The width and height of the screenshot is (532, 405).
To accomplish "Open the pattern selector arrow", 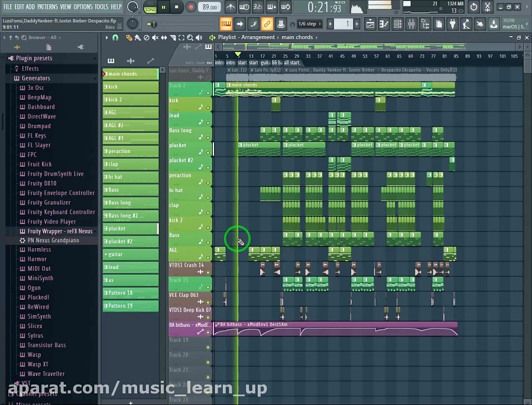I will [x=330, y=24].
